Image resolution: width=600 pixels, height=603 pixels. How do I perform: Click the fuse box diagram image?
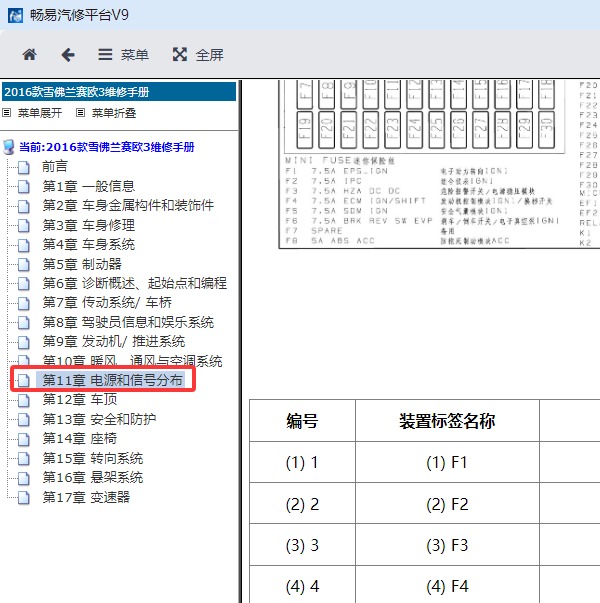tap(439, 164)
